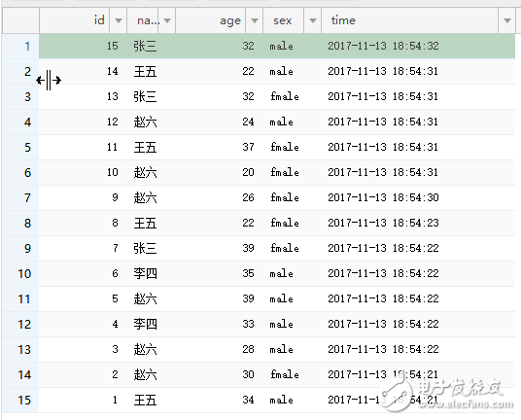Open the sex column filter dropdown
The image size is (521, 420).
(x=312, y=20)
